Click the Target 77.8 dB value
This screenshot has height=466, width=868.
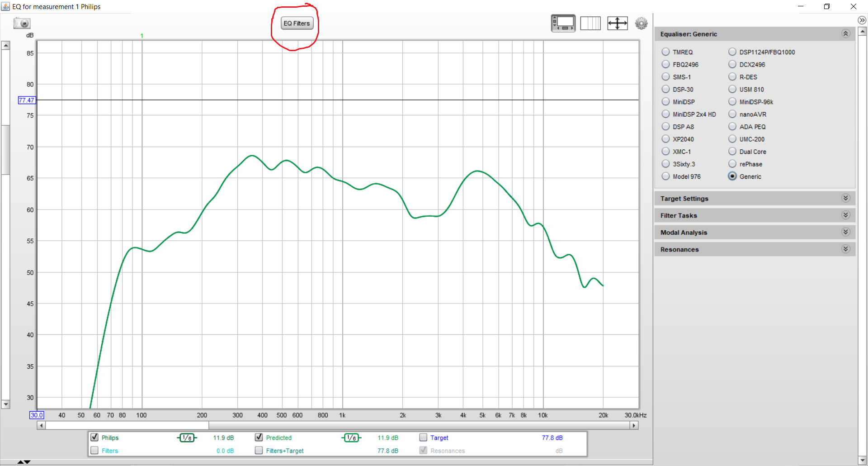click(552, 437)
